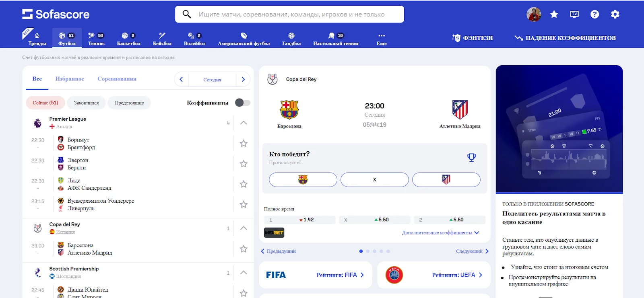Open the Premier League logo in list
The width and height of the screenshot is (644, 298).
[37, 123]
